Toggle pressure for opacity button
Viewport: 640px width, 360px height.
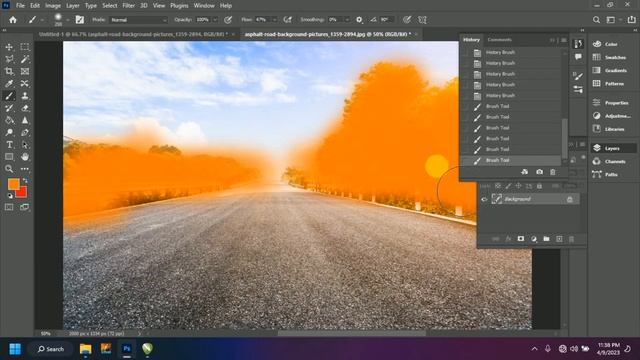click(228, 20)
